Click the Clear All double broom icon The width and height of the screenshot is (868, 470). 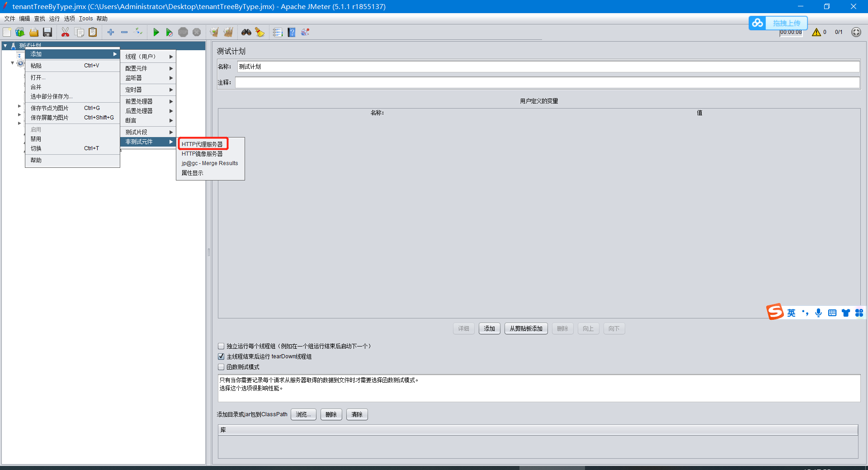(228, 32)
